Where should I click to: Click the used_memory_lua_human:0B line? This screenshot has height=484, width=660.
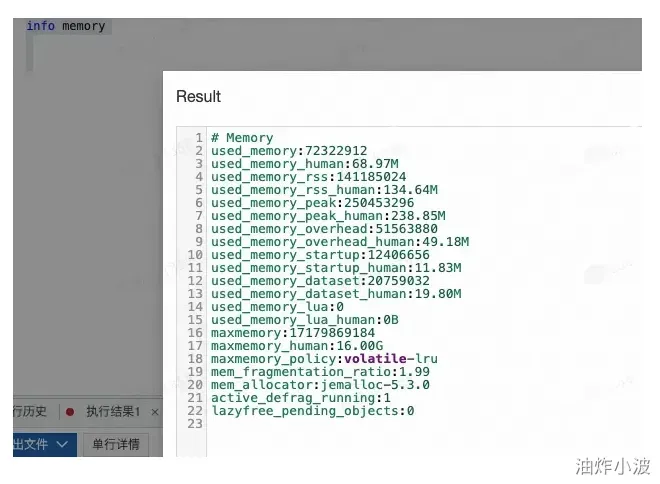pos(305,320)
